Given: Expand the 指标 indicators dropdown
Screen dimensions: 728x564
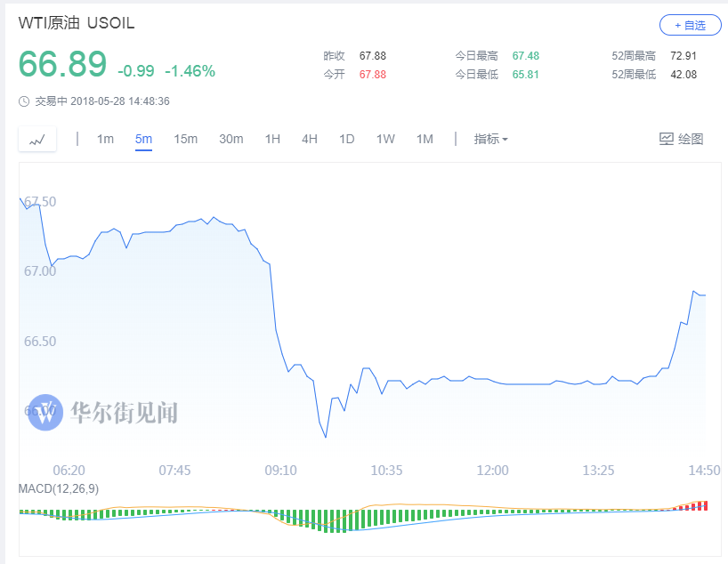Looking at the screenshot, I should click(x=490, y=139).
